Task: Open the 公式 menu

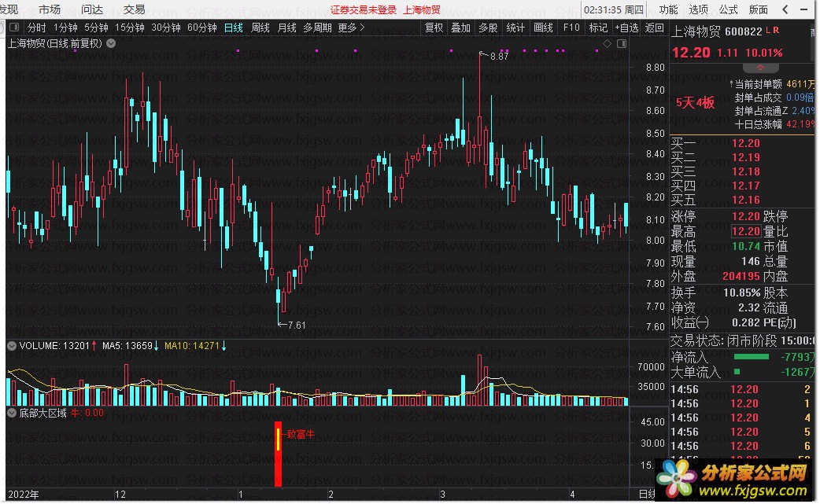Action: (x=728, y=9)
